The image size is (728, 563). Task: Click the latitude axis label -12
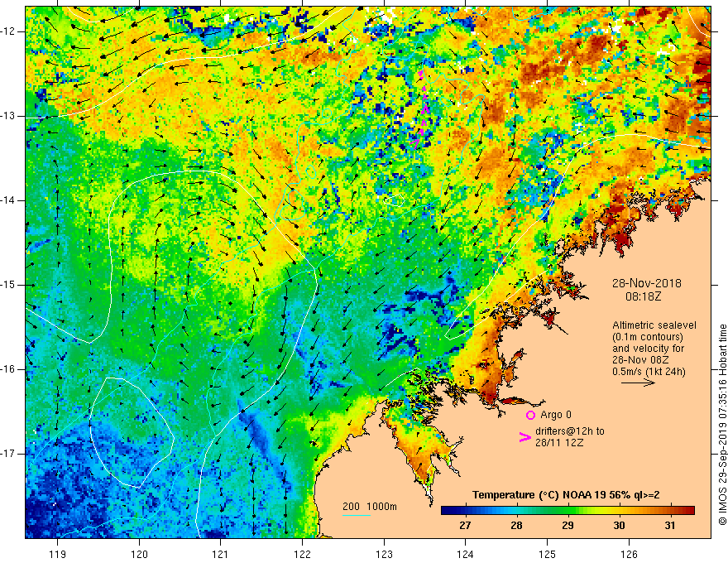click(x=8, y=31)
